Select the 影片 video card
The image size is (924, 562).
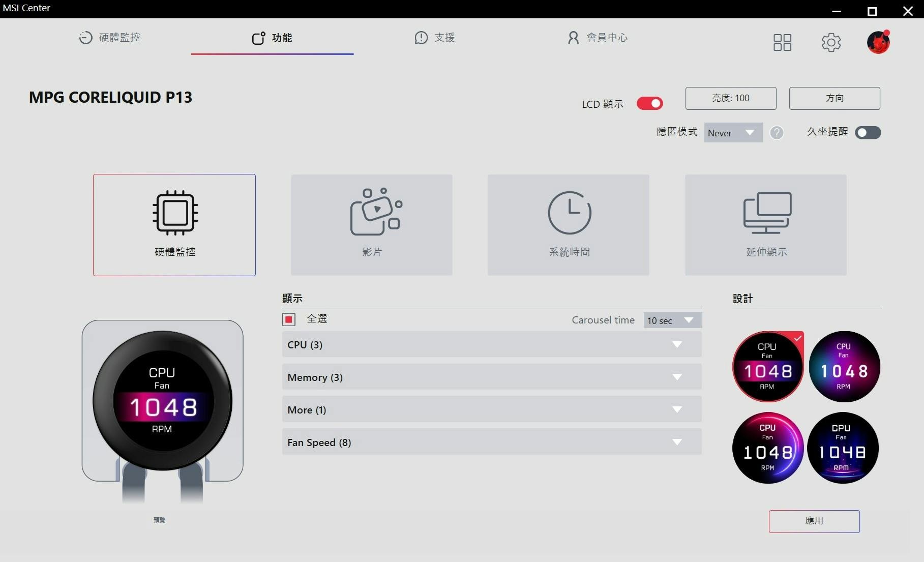(x=372, y=225)
